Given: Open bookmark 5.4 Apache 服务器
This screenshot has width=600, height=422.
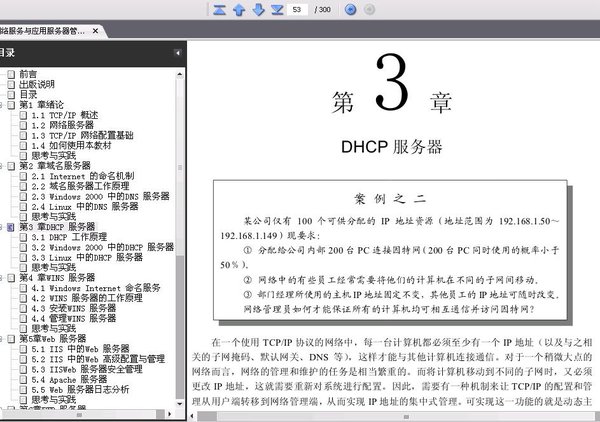Looking at the screenshot, I should [x=69, y=380].
